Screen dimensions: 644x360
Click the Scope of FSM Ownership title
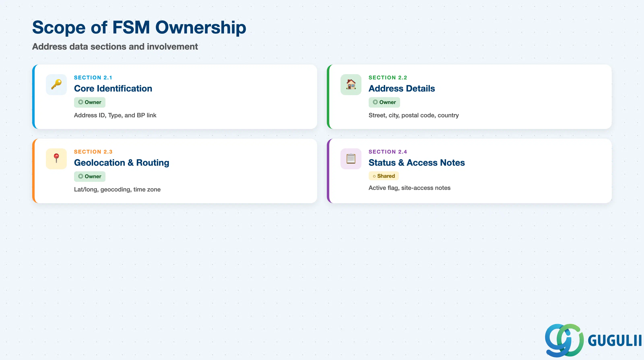coord(139,27)
